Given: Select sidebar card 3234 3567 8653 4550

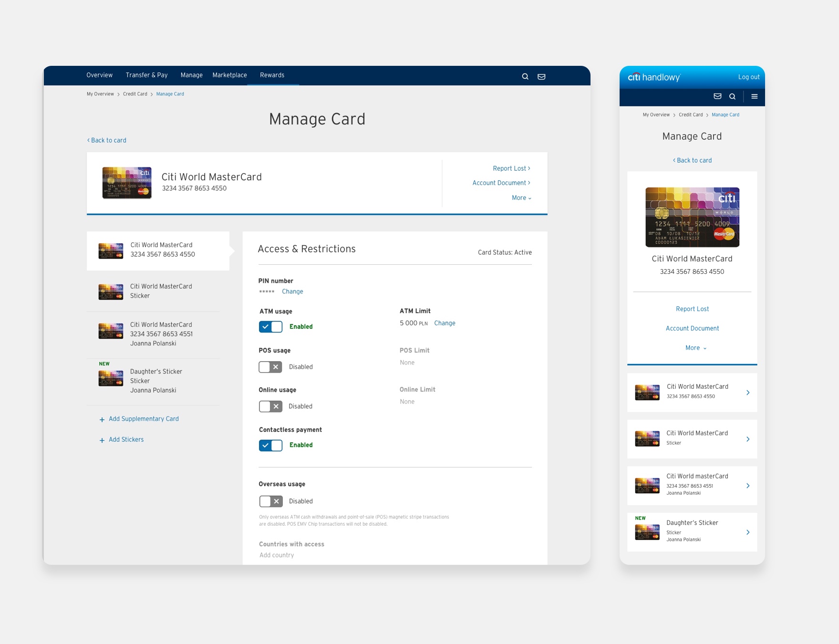Looking at the screenshot, I should click(158, 251).
